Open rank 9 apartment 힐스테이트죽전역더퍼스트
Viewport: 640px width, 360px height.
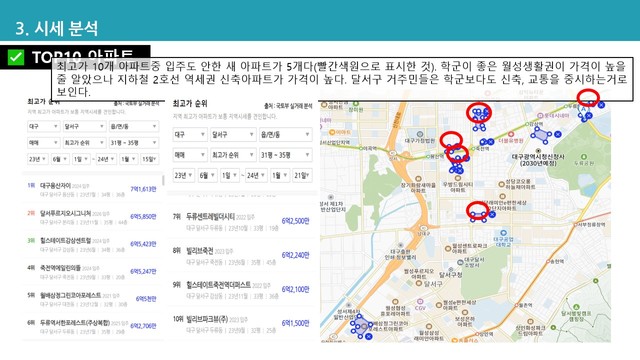coord(218,285)
